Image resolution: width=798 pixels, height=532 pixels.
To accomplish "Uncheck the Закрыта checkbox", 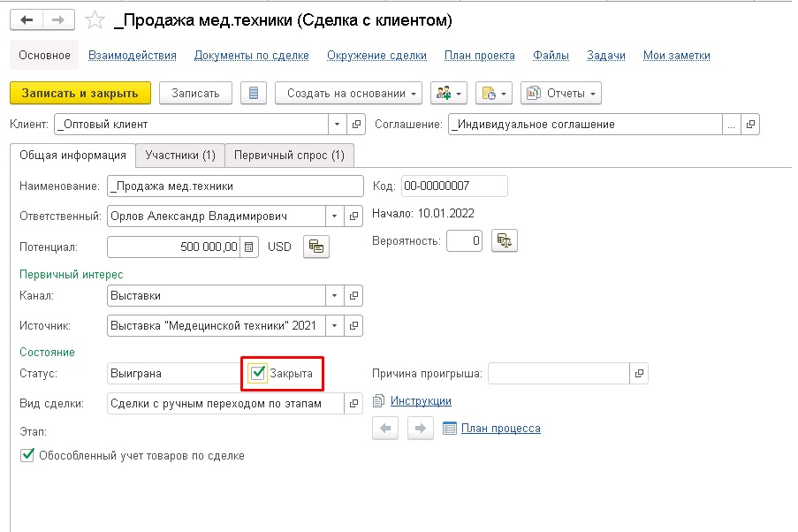I will 259,373.
